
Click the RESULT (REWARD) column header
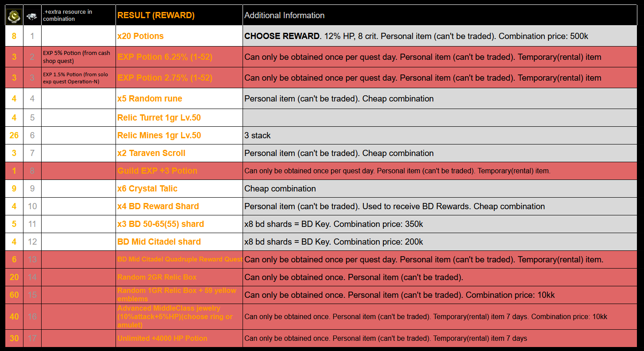pos(156,16)
